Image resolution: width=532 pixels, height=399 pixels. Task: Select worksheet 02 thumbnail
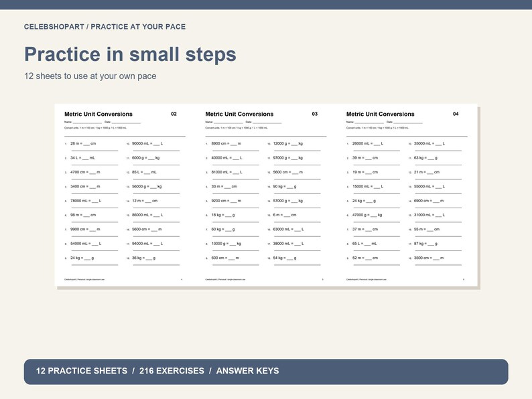(x=125, y=195)
